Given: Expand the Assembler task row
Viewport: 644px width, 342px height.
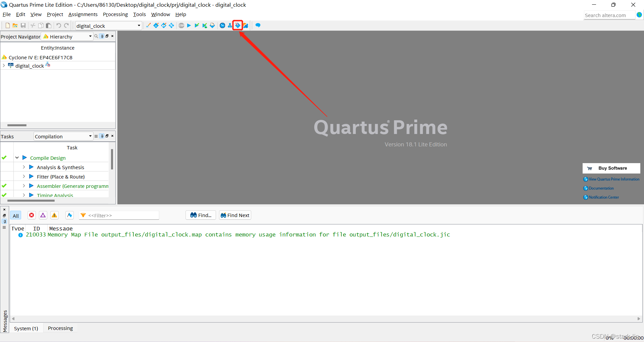Looking at the screenshot, I should point(24,186).
